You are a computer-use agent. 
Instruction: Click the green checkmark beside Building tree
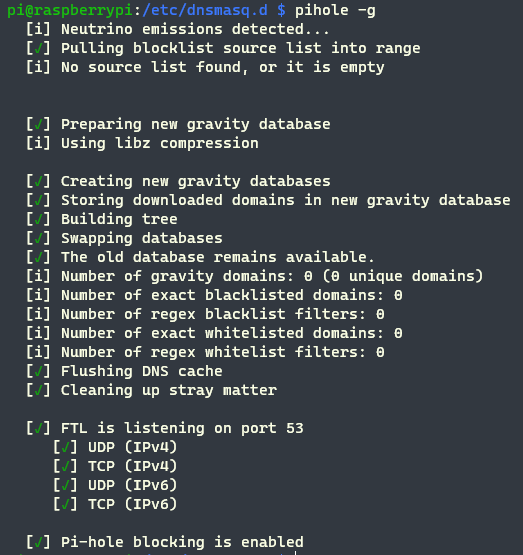pyautogui.click(x=39, y=219)
